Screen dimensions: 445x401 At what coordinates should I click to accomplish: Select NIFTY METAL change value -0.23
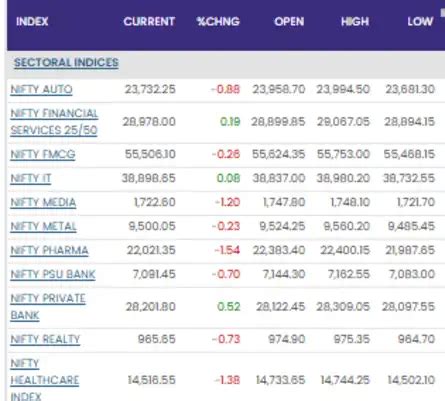(x=226, y=226)
